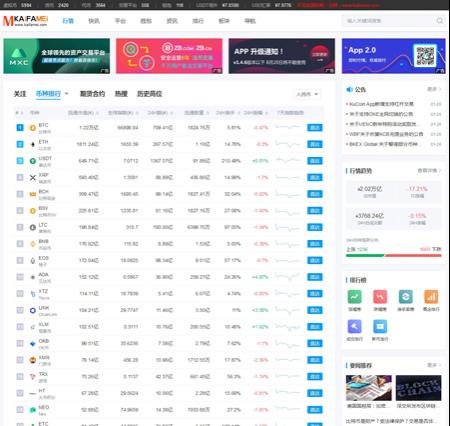This screenshot has width=450, height=426.
Task: Open the green gainers ranking icon
Action: (x=355, y=297)
